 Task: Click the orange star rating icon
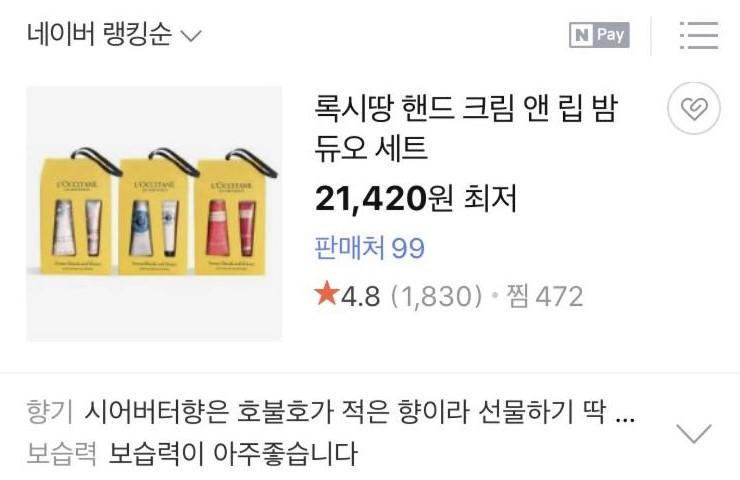pos(327,293)
